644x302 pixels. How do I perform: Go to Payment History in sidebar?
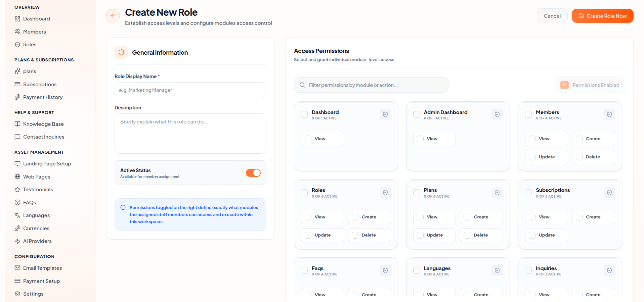click(x=43, y=97)
